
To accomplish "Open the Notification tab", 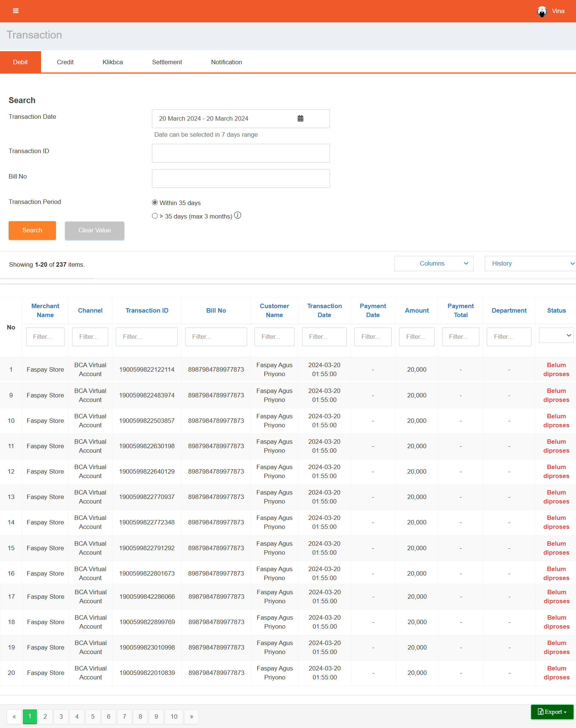I will pyautogui.click(x=226, y=62).
